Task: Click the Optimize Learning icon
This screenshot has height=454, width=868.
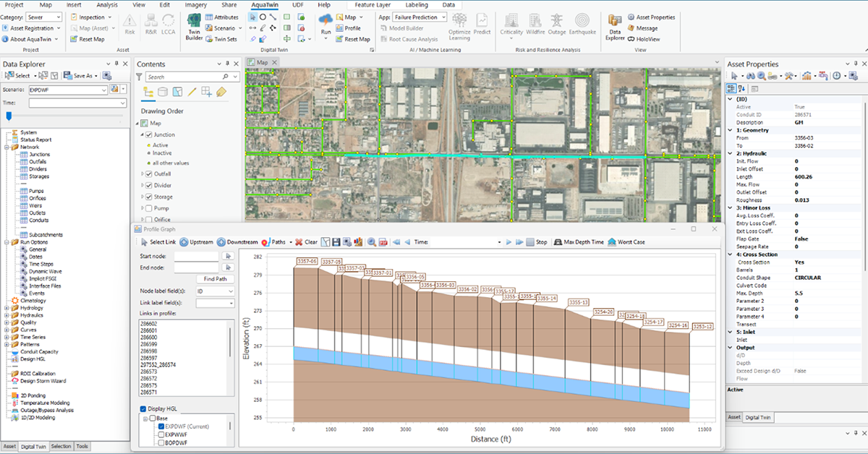Action: pyautogui.click(x=459, y=23)
